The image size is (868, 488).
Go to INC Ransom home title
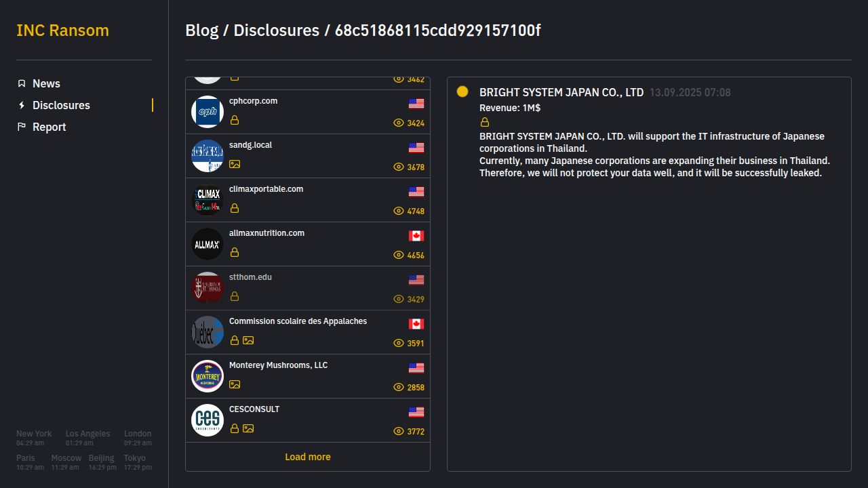click(62, 30)
